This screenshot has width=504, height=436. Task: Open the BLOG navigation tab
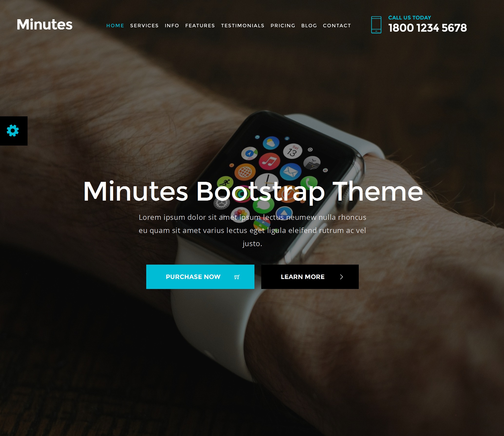pos(309,25)
